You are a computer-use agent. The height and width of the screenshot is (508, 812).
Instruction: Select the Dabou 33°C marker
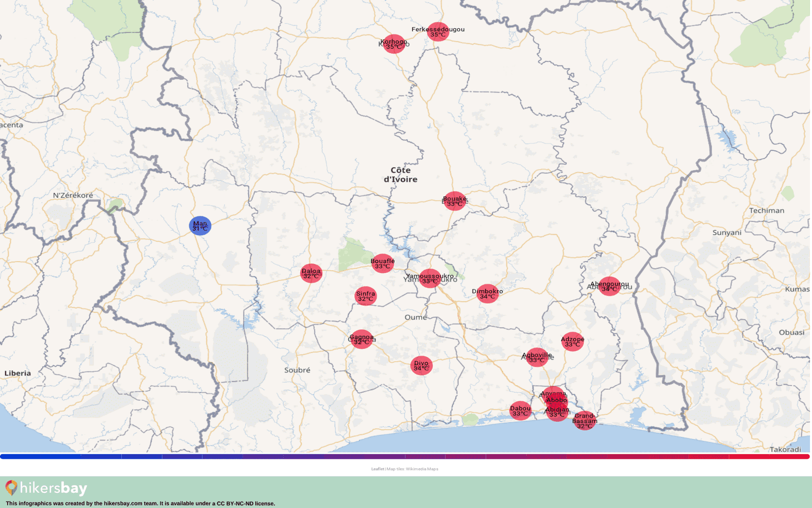tap(520, 410)
